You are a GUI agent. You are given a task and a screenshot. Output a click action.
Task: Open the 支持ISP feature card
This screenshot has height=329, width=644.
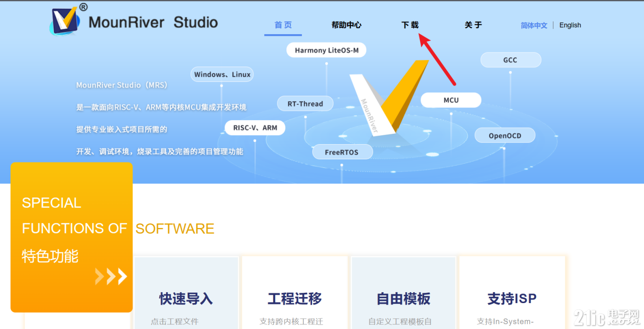tap(512, 293)
